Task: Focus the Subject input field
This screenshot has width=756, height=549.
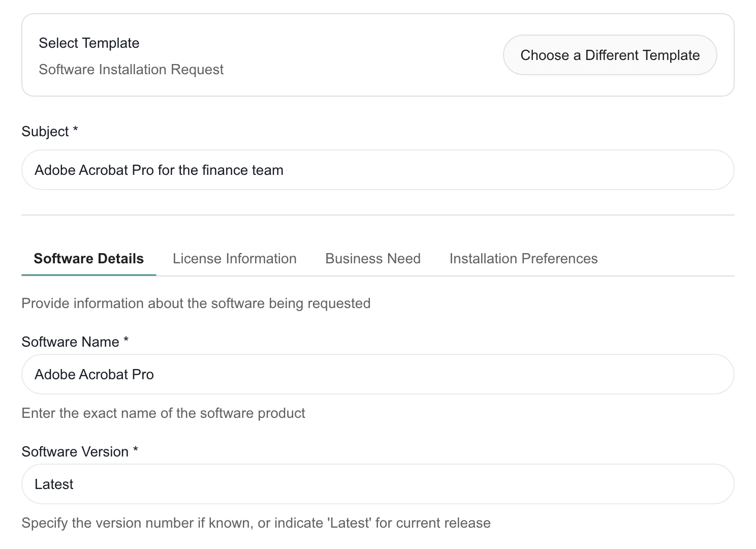Action: 378,170
